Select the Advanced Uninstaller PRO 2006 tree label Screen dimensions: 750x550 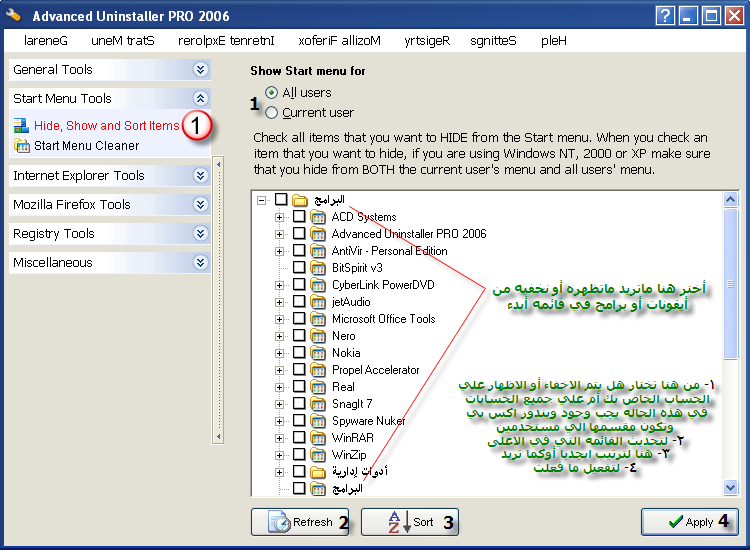pyautogui.click(x=409, y=234)
